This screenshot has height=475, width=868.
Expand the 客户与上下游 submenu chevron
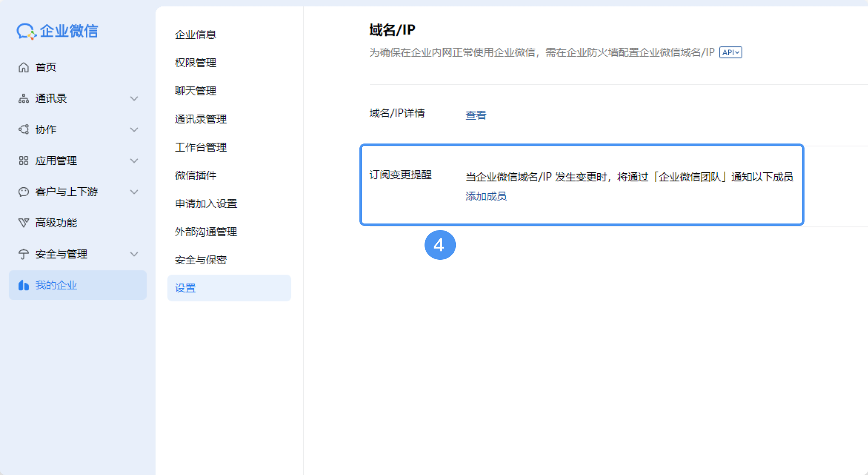134,192
